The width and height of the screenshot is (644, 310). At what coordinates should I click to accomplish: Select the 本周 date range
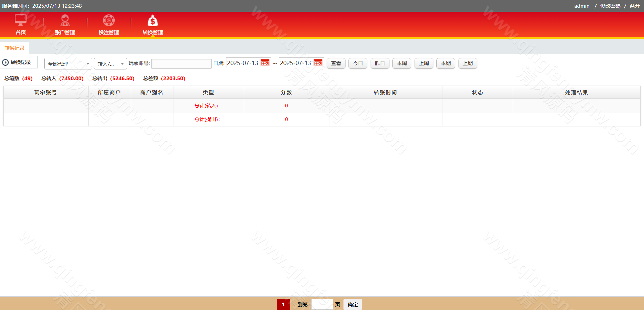coord(402,63)
